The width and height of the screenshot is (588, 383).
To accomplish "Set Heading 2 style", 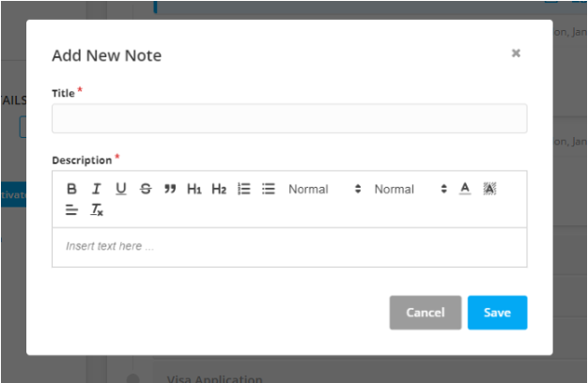I will 219,189.
